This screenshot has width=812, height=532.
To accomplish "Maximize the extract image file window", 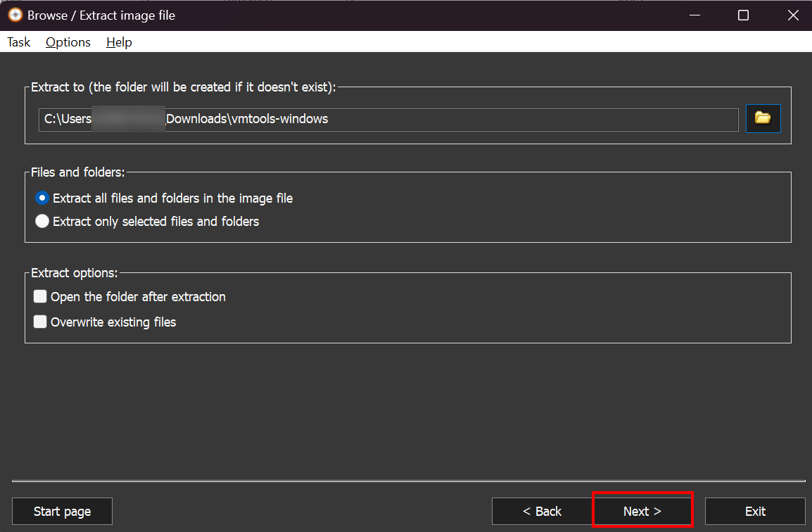I will [743, 15].
